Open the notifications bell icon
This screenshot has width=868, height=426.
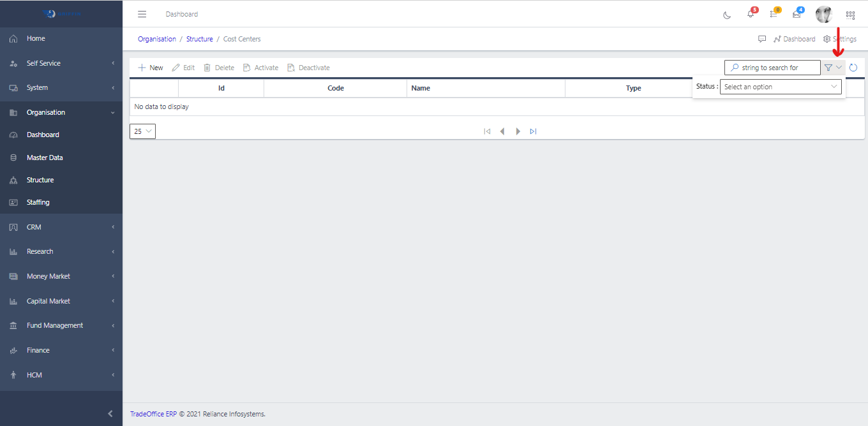(x=751, y=15)
